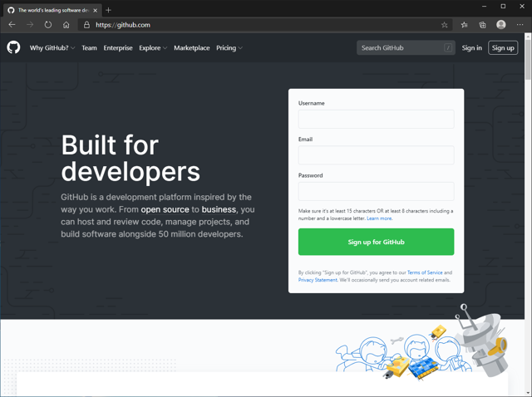Close the GitHub browser tab

96,10
